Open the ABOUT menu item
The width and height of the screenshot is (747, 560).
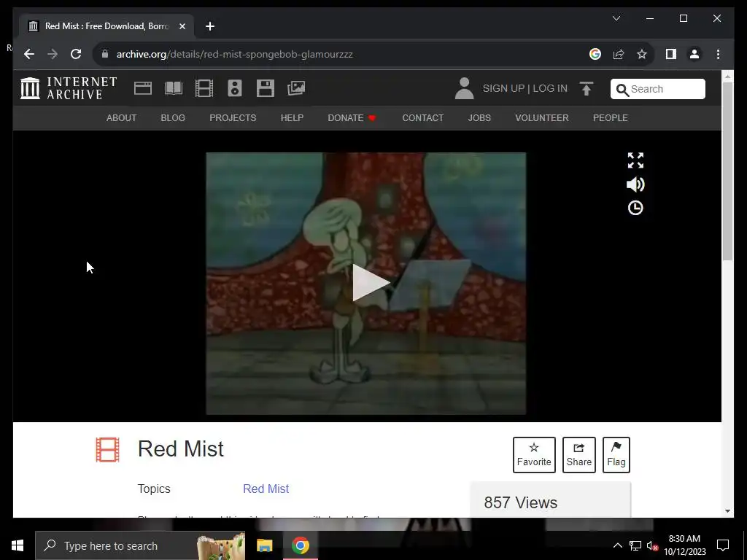(122, 118)
